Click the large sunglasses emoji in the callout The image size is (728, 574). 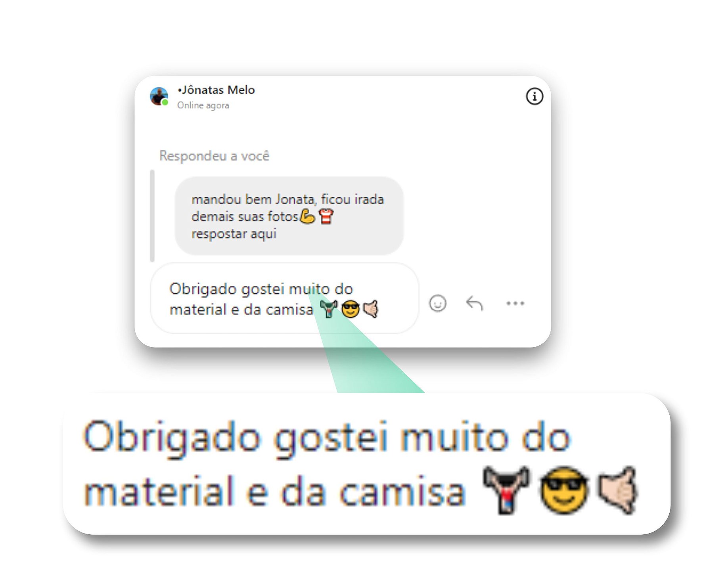click(x=563, y=490)
